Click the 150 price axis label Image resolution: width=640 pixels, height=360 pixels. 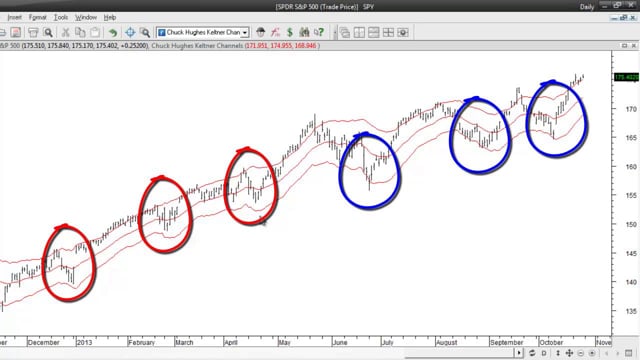pyautogui.click(x=631, y=224)
